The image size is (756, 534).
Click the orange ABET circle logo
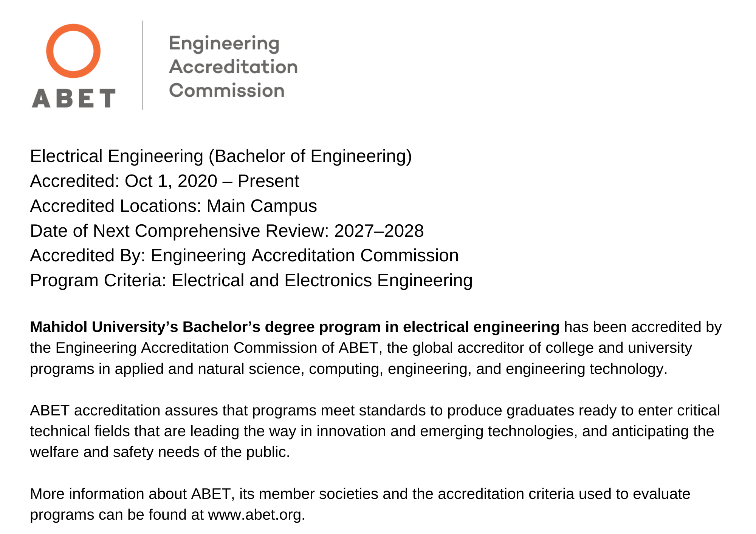pyautogui.click(x=73, y=51)
